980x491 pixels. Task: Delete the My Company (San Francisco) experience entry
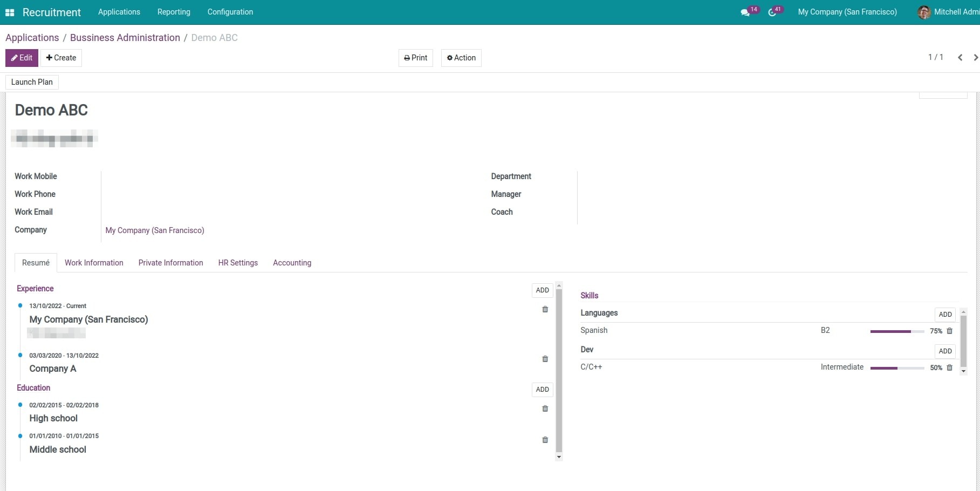(545, 310)
